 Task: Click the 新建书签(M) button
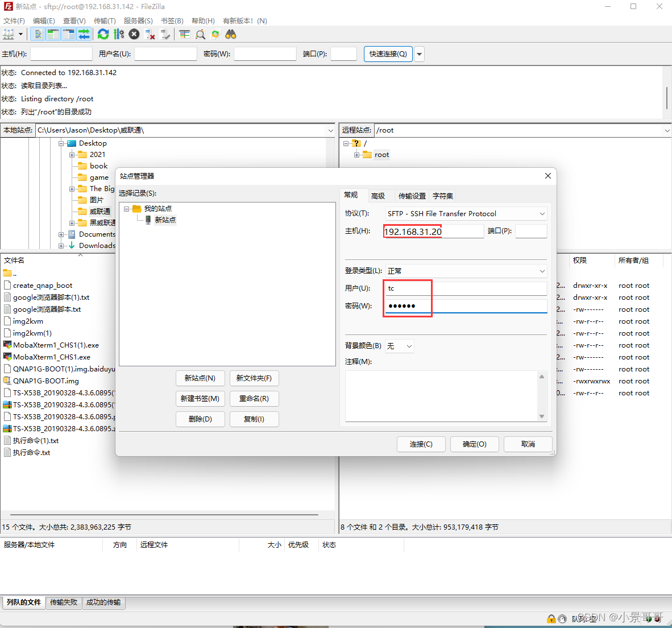[200, 399]
